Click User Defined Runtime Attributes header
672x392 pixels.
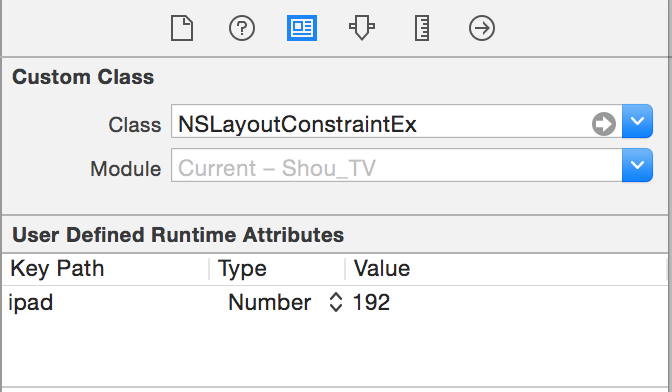(178, 235)
